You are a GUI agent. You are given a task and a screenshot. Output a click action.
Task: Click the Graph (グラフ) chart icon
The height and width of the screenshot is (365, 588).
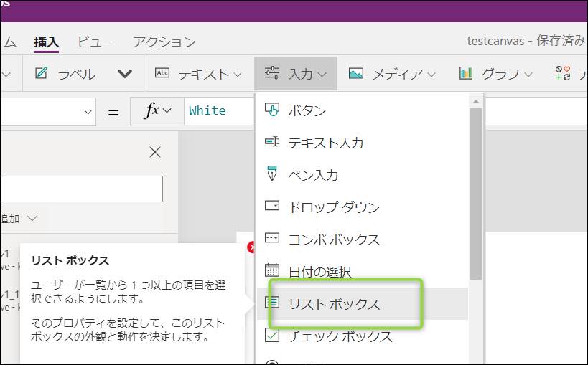[x=466, y=73]
